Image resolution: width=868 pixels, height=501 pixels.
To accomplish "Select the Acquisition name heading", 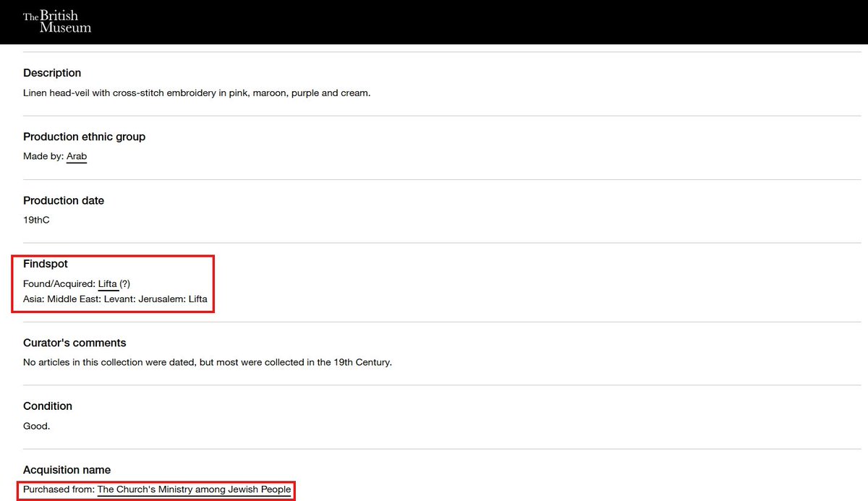I will (67, 470).
